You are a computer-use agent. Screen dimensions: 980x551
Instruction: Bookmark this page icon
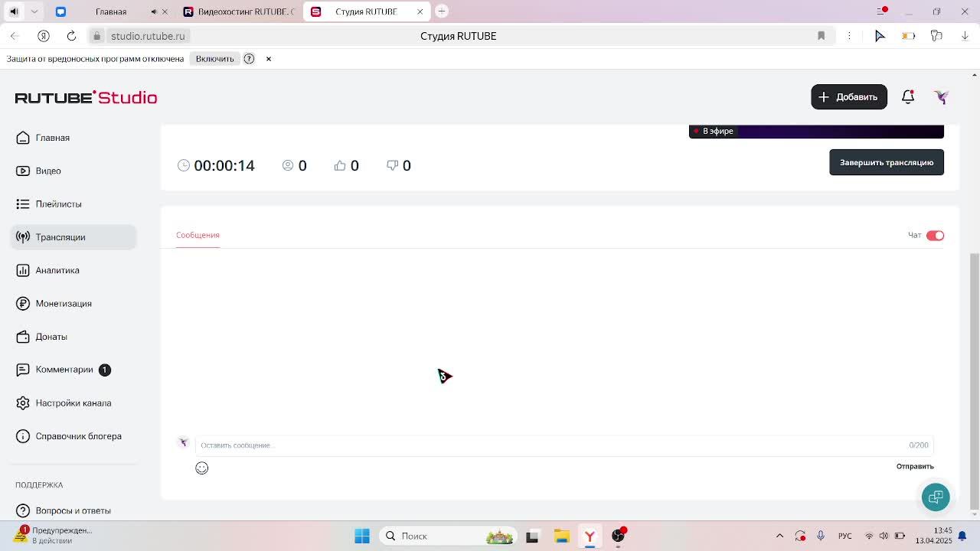822,36
